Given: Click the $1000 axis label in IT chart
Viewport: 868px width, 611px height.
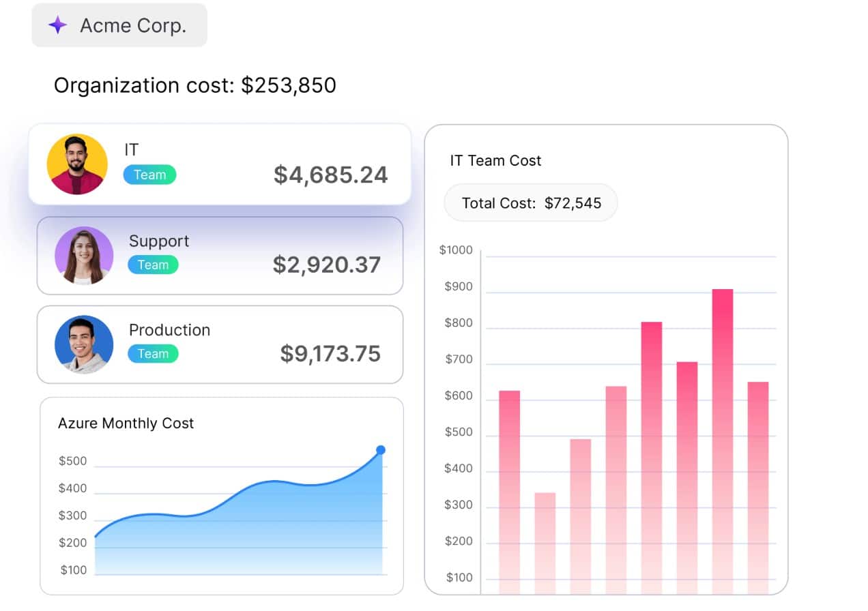Looking at the screenshot, I should click(456, 250).
